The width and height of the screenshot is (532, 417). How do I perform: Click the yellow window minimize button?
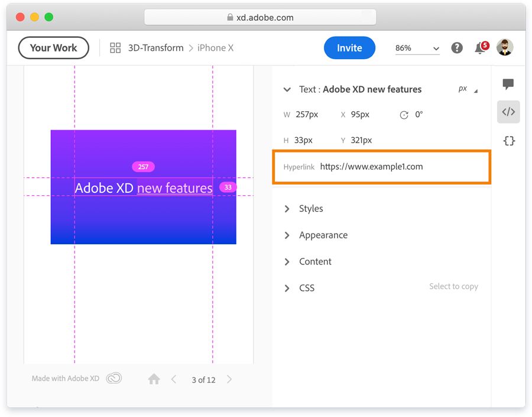pos(35,17)
